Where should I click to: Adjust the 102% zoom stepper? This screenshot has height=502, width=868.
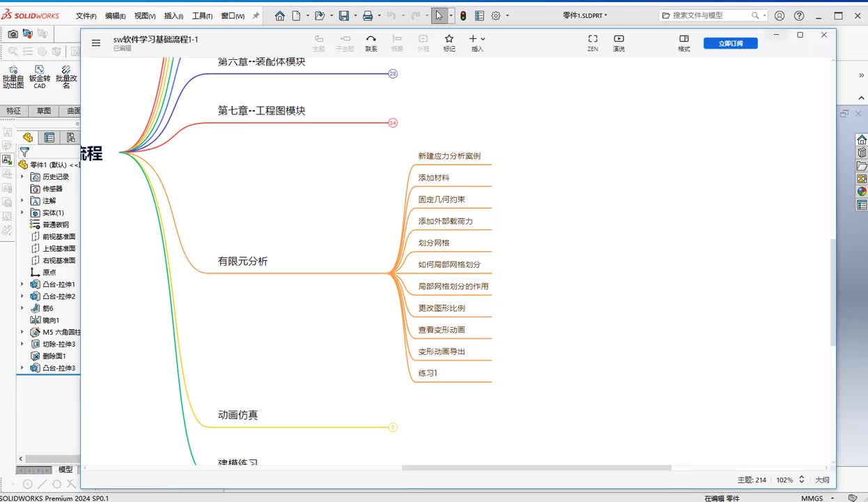801,480
